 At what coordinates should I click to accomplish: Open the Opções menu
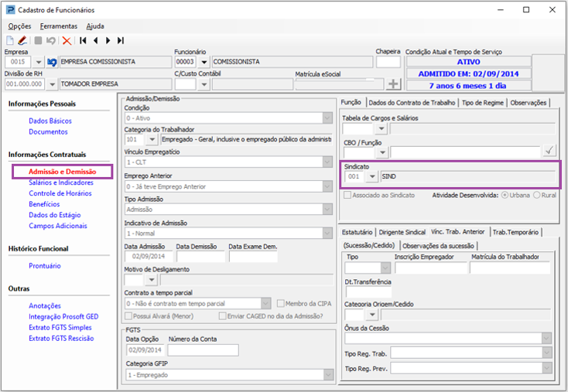click(x=19, y=26)
